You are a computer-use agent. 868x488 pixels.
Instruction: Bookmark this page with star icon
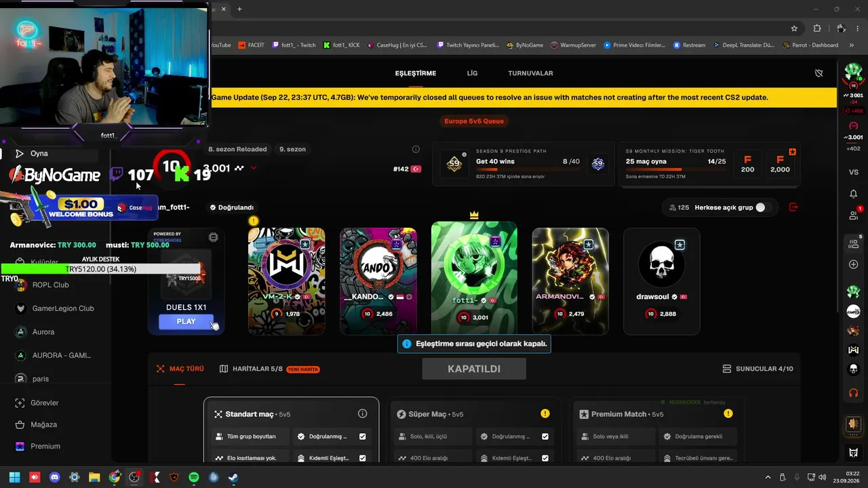click(794, 28)
